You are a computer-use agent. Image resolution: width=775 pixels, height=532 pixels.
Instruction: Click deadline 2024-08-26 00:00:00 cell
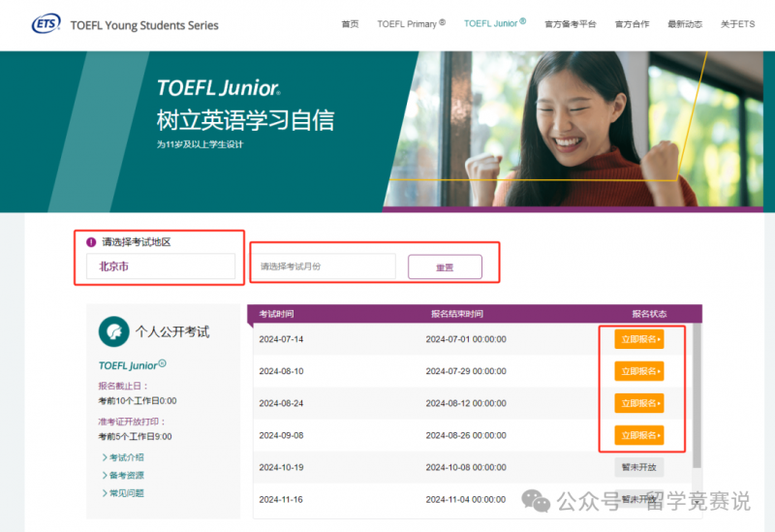click(x=466, y=436)
